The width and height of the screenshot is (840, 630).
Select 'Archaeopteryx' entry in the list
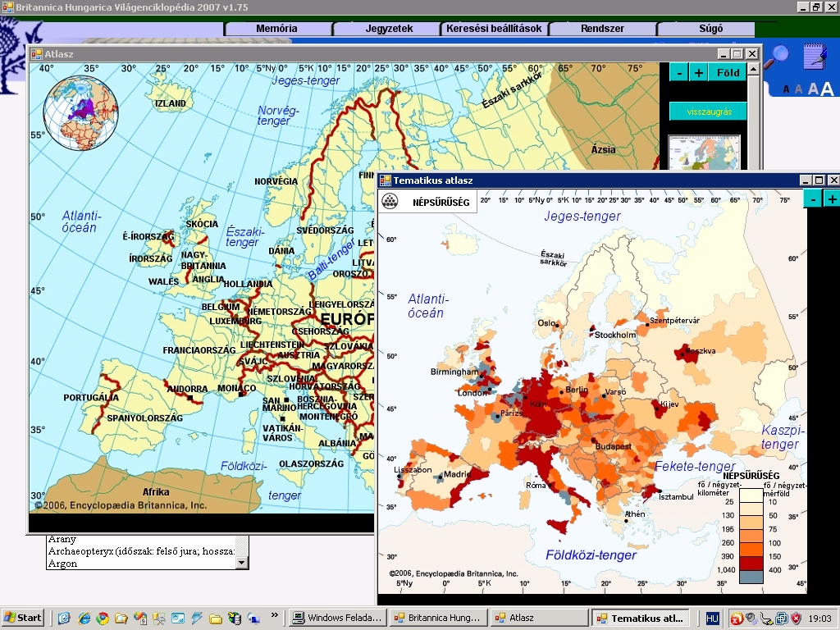point(141,551)
